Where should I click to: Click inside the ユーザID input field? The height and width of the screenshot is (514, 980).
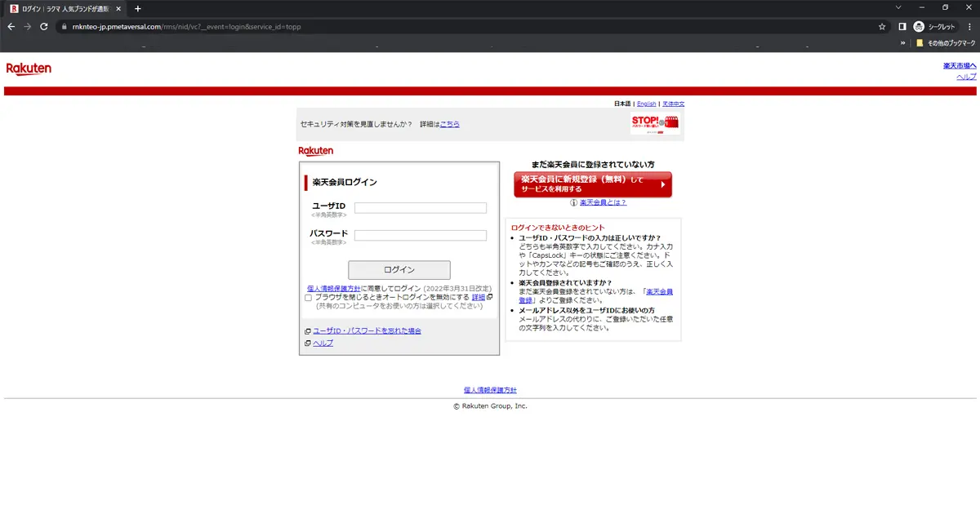(x=419, y=207)
